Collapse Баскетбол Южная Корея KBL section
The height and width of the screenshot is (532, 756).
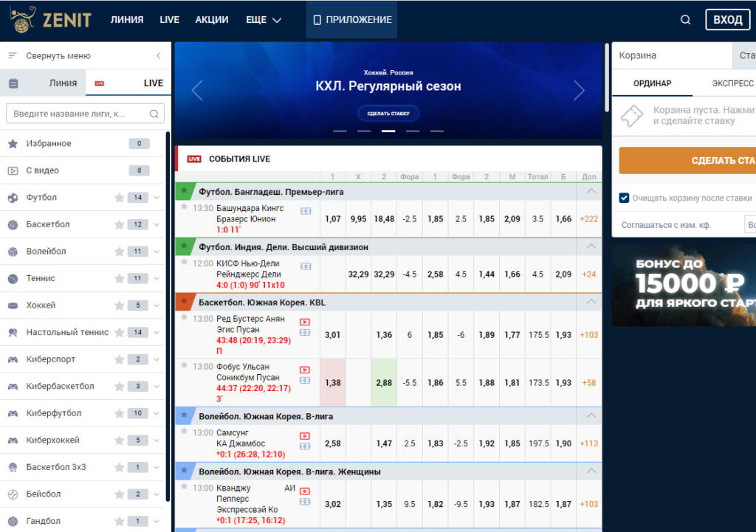[591, 302]
